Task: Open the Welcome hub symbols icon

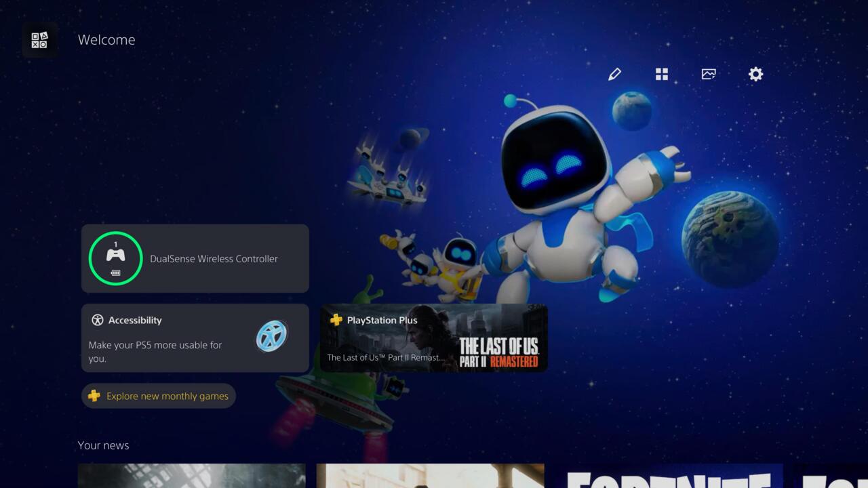Action: (39, 40)
